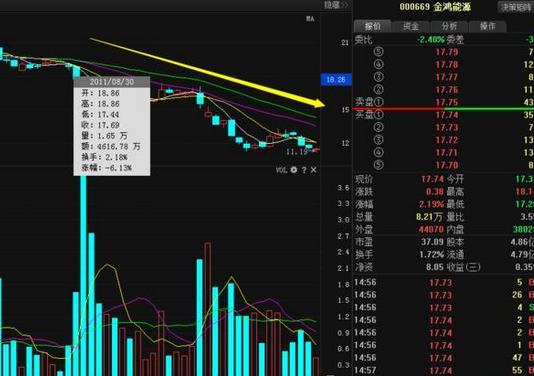Click the 涨幅 value 2.19% in quote panel
This screenshot has width=534, height=376.
431,204
